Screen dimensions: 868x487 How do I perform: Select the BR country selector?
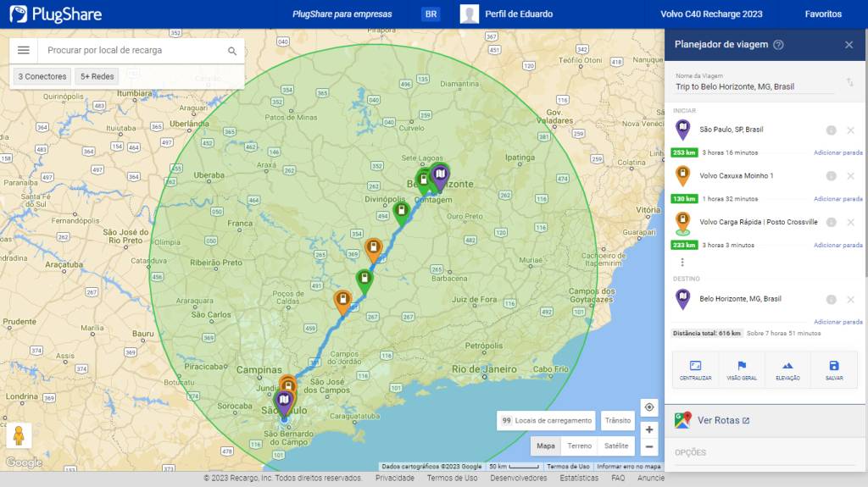(431, 14)
